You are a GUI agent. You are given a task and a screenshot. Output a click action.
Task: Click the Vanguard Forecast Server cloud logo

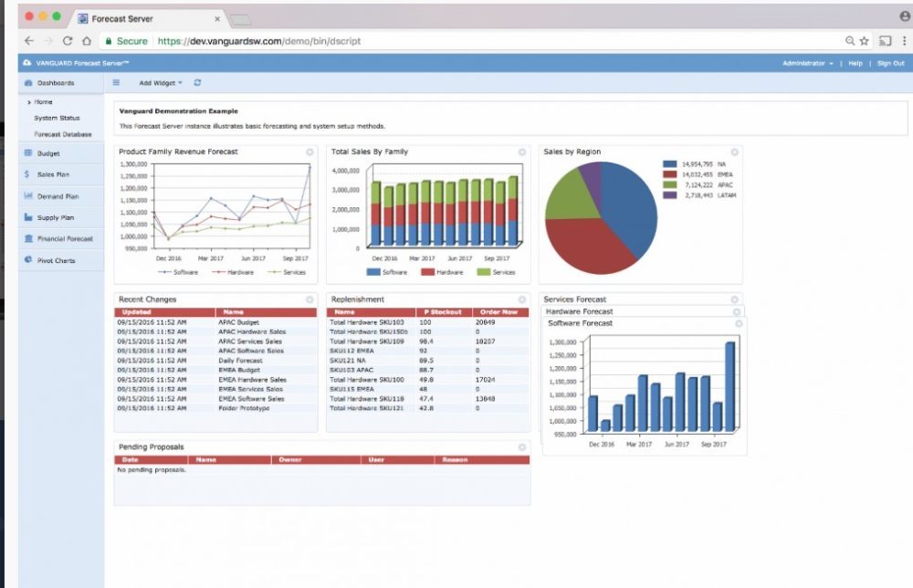click(26, 63)
